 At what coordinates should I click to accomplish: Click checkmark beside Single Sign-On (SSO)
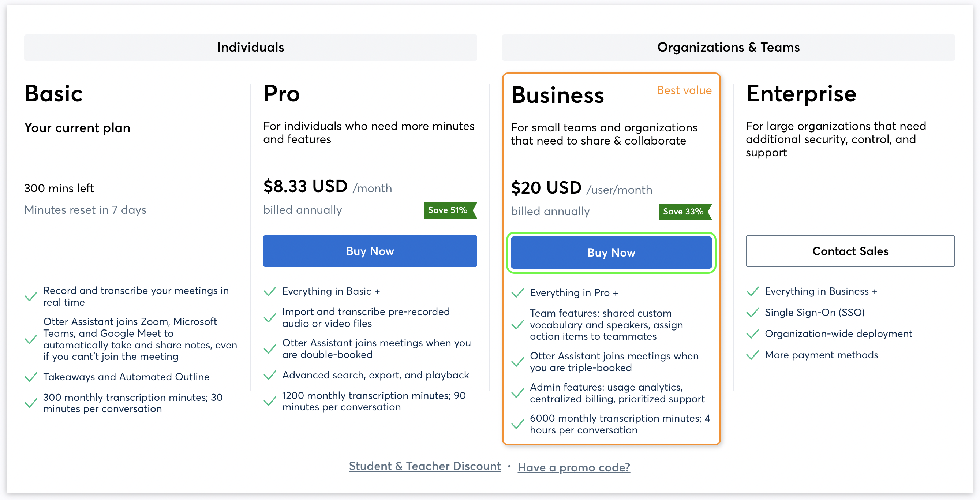click(x=752, y=313)
